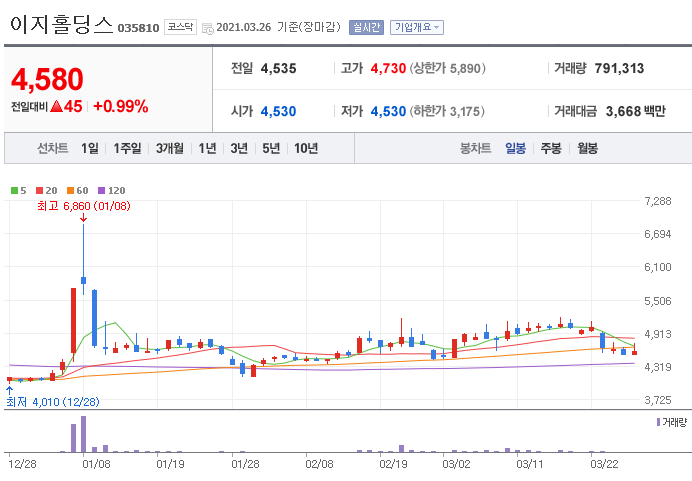Image resolution: width=692 pixels, height=481 pixels.
Task: Click the 02/19 date axis label
Action: tap(393, 464)
